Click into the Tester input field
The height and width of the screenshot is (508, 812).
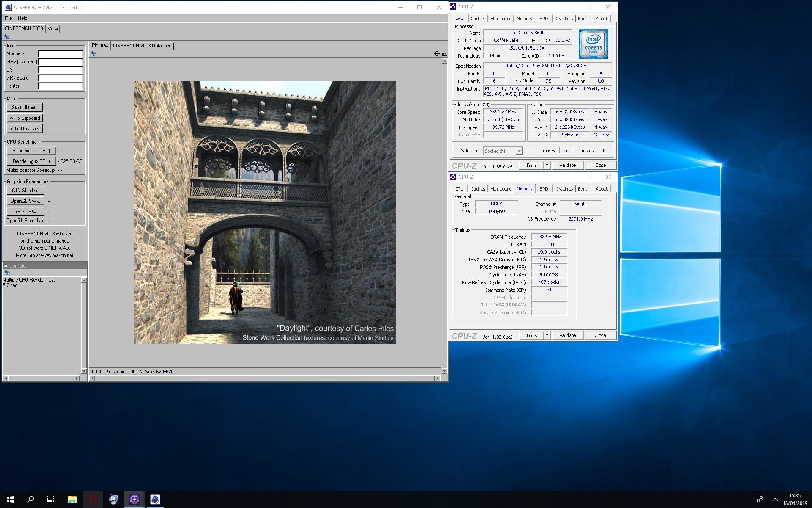61,86
